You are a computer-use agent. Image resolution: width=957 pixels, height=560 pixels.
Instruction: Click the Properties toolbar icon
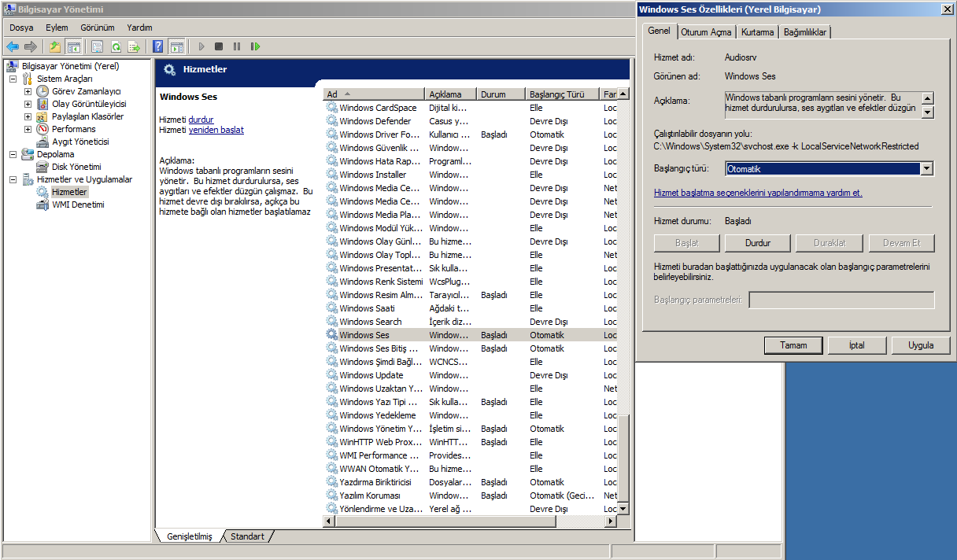pyautogui.click(x=97, y=46)
